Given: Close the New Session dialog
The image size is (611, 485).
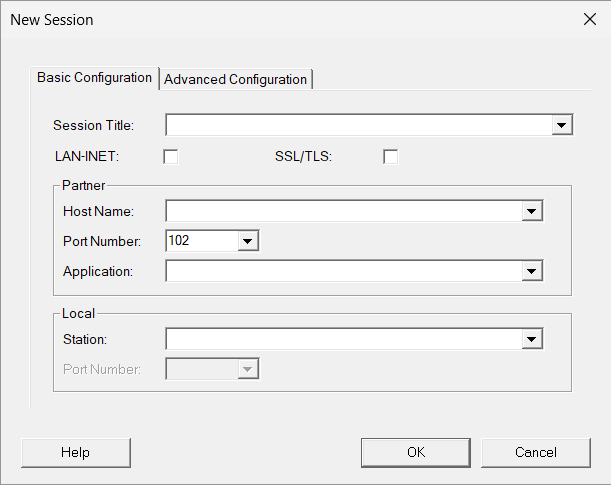Looking at the screenshot, I should pos(590,19).
